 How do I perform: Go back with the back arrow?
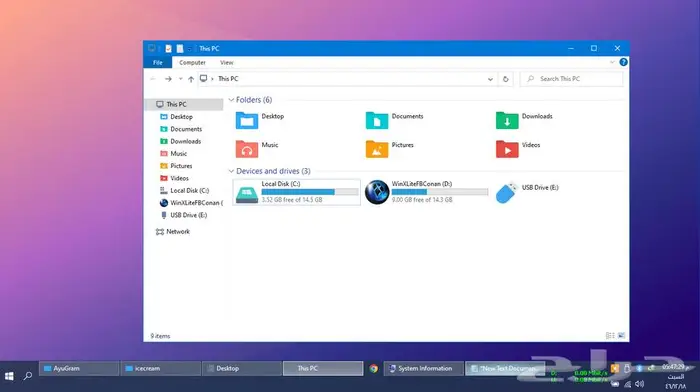point(153,79)
